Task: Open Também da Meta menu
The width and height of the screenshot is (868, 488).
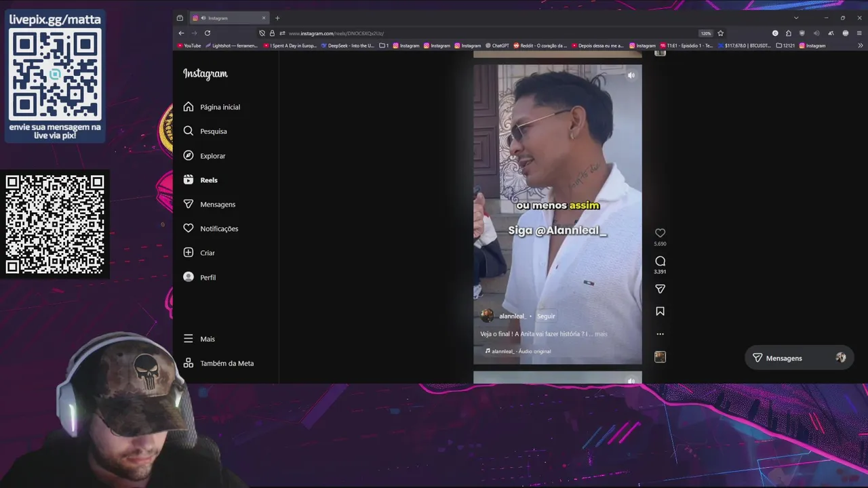Action: coord(218,363)
